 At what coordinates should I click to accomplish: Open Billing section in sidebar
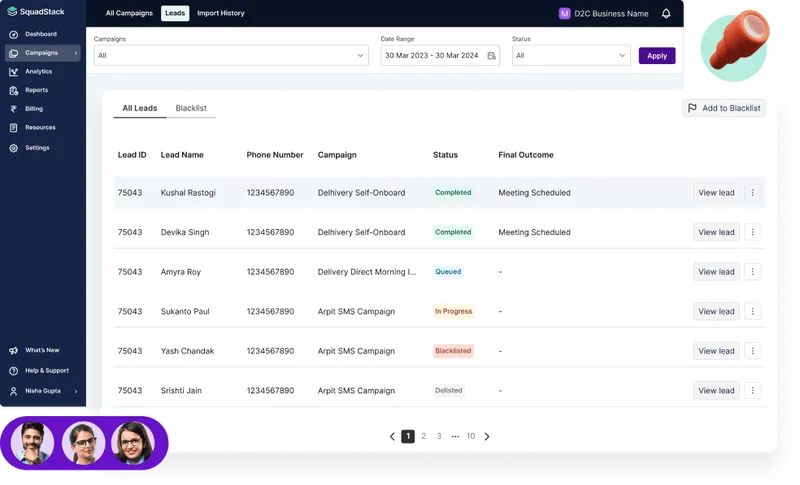tap(26, 109)
